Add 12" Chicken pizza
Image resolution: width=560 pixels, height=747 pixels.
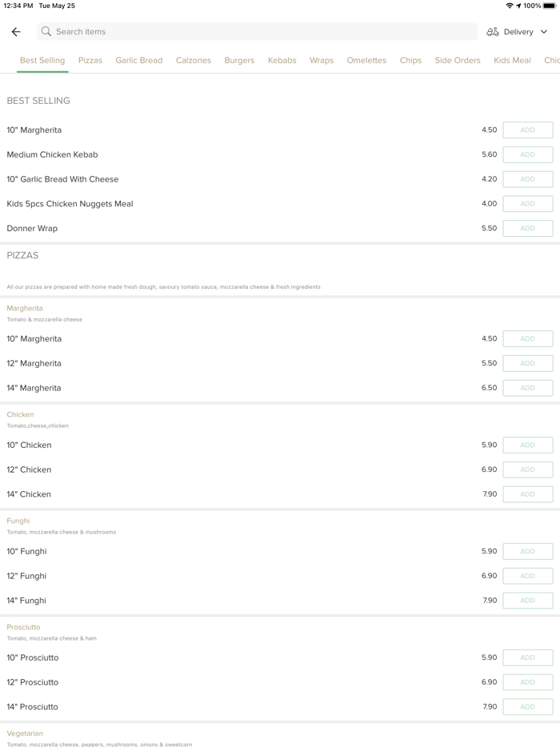[x=527, y=469]
